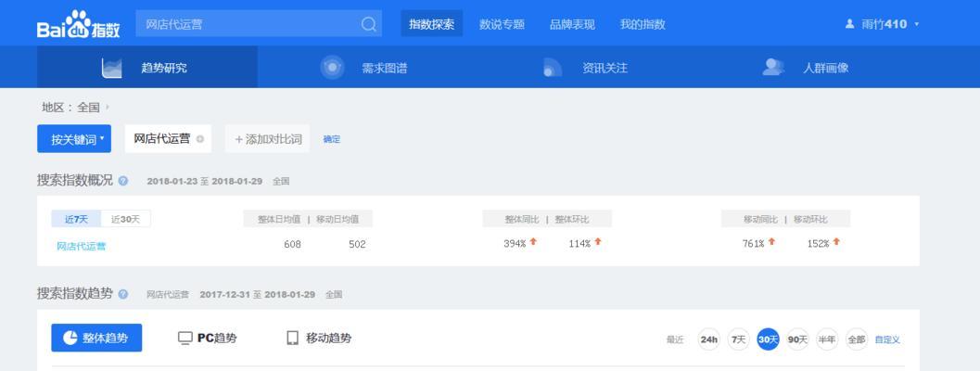Screen dimensions: 980x371
Task: Click the 需求图谱 circular icon
Action: (x=333, y=67)
